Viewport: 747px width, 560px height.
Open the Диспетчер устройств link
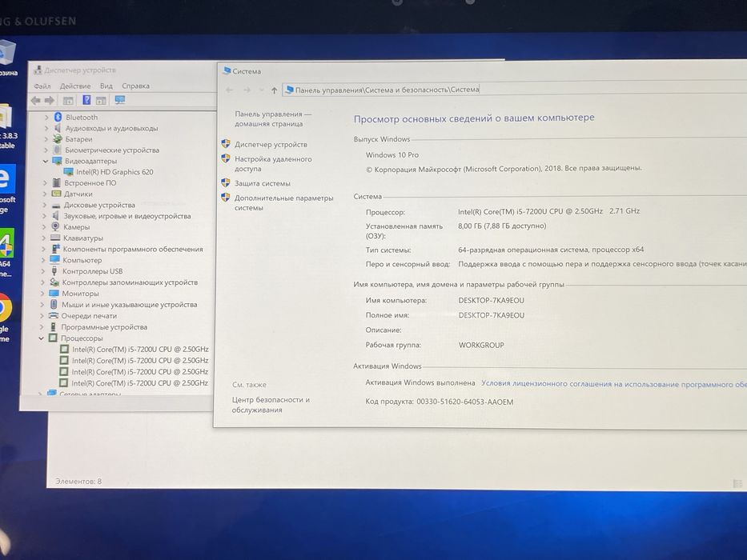point(271,144)
